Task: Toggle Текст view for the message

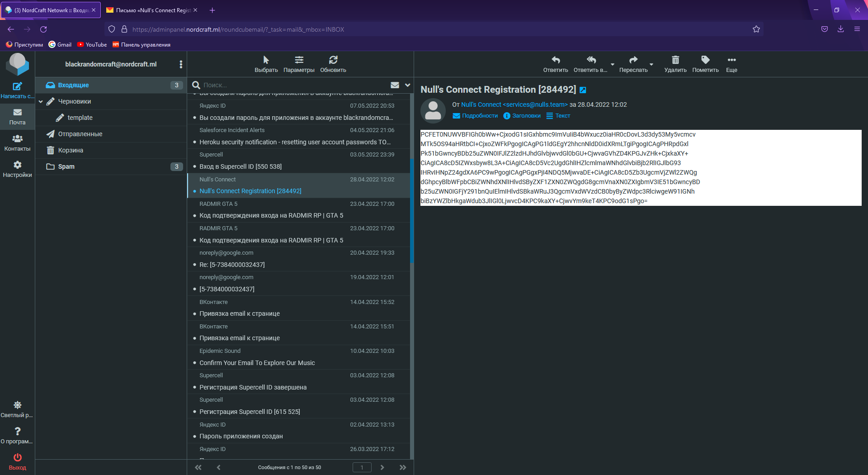Action: pos(558,116)
